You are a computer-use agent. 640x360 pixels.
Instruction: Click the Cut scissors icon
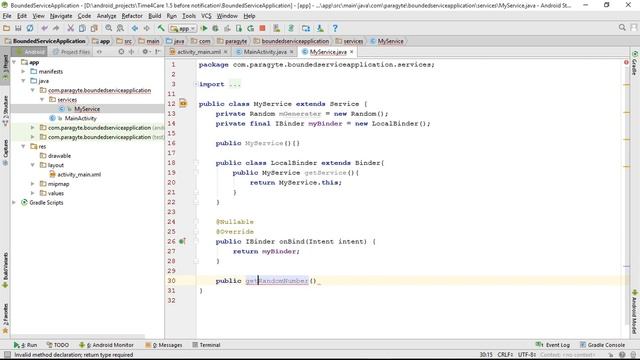(x=70, y=28)
